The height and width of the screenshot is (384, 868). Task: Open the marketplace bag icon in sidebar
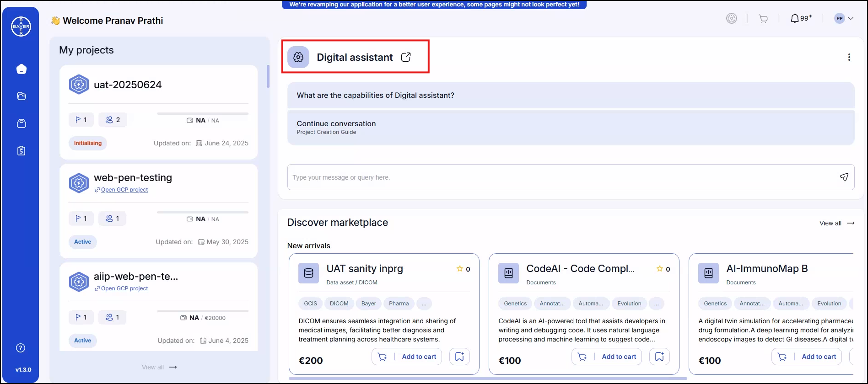pyautogui.click(x=22, y=123)
